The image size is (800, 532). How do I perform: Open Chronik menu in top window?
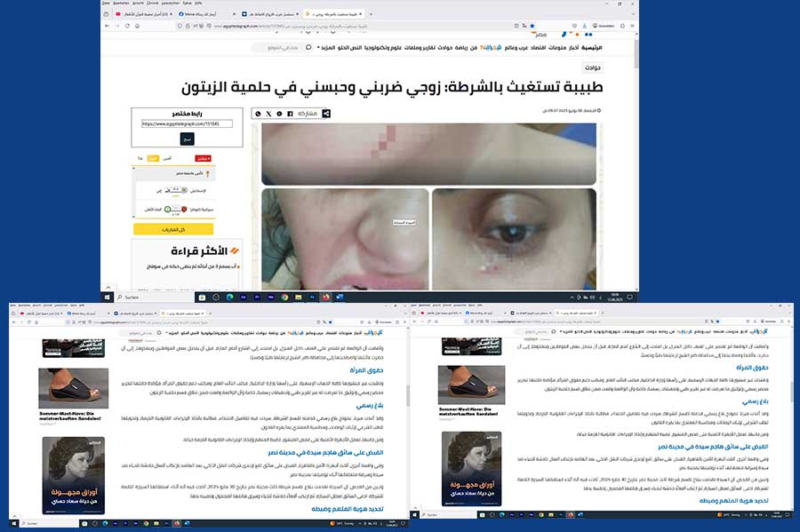coord(153,3)
